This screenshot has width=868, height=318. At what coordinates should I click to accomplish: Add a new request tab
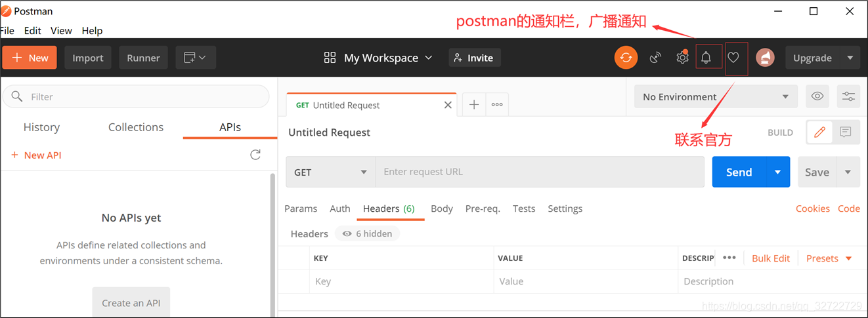pyautogui.click(x=474, y=104)
